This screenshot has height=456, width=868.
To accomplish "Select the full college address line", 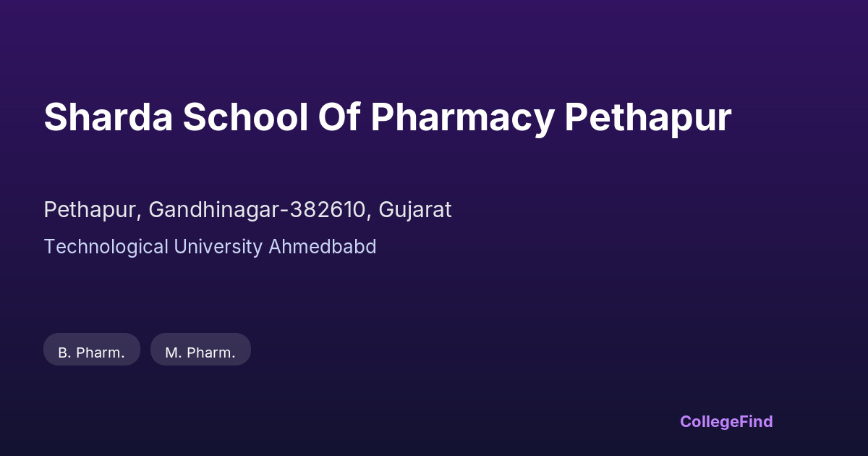I will [247, 210].
